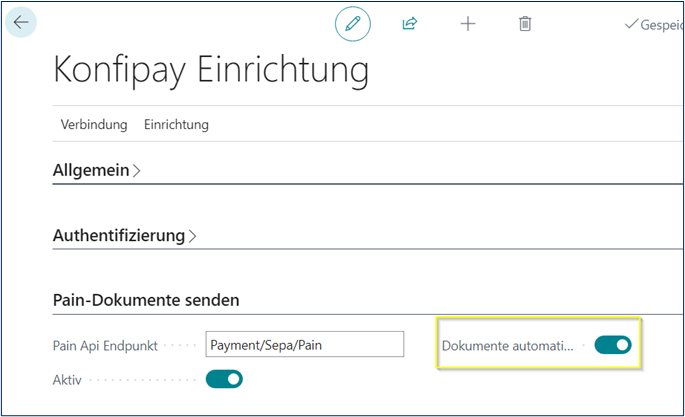Disable the Aktiv toggle
This screenshot has width=685, height=417.
[224, 379]
